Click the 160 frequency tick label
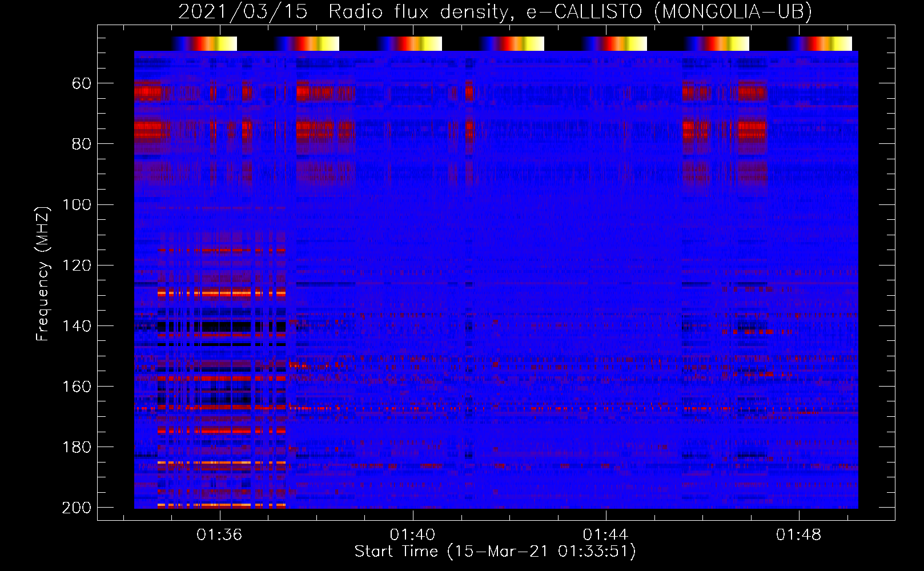 point(77,387)
